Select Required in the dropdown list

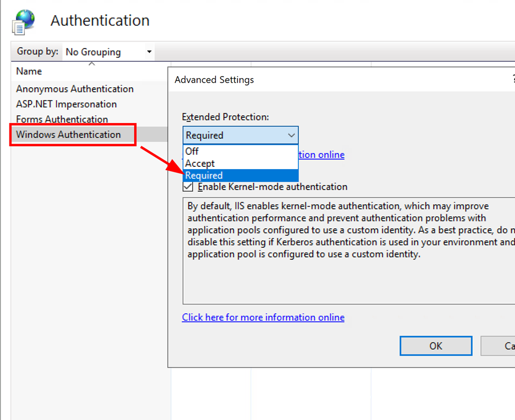point(204,175)
